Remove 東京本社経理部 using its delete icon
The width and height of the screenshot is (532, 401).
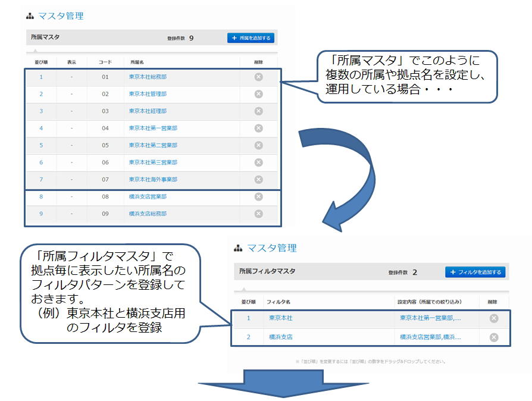(258, 111)
